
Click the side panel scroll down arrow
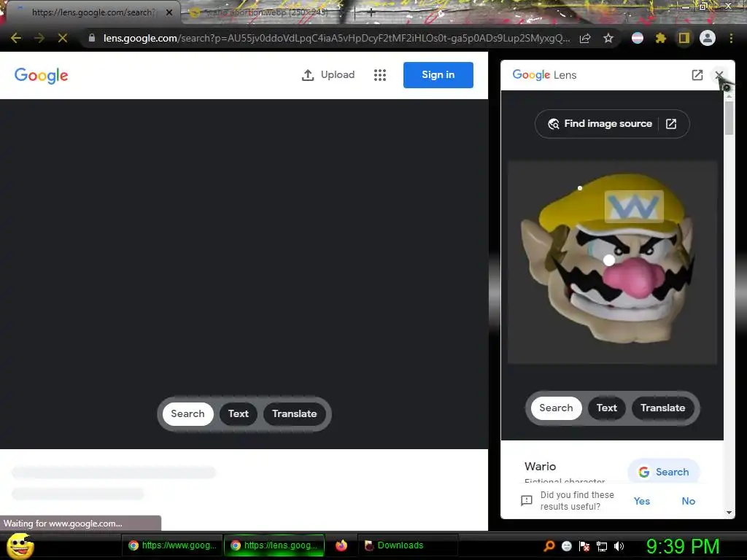[x=729, y=513]
